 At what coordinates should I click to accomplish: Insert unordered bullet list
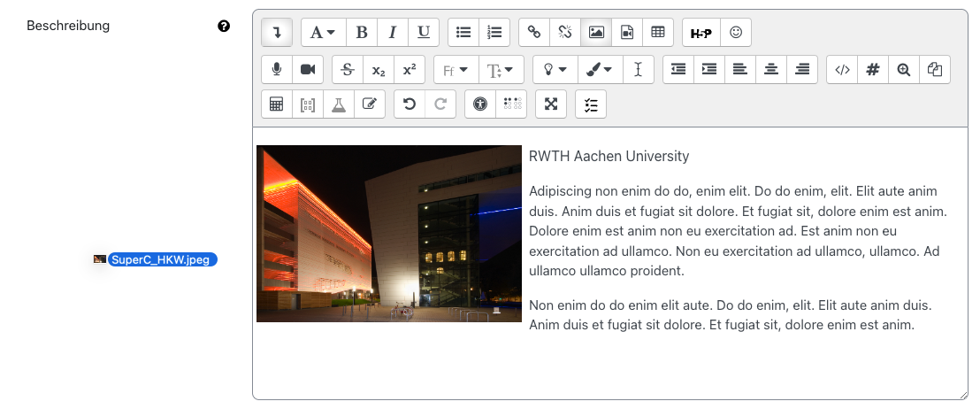point(463,33)
